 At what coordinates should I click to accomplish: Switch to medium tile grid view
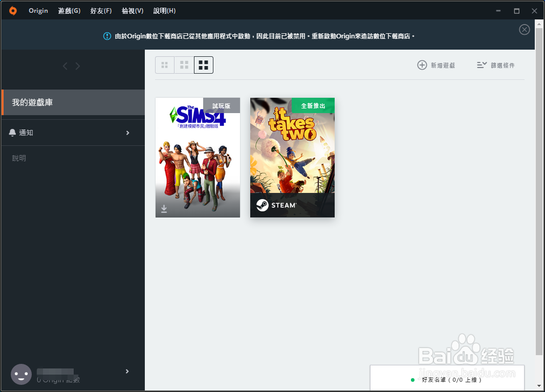click(x=184, y=65)
